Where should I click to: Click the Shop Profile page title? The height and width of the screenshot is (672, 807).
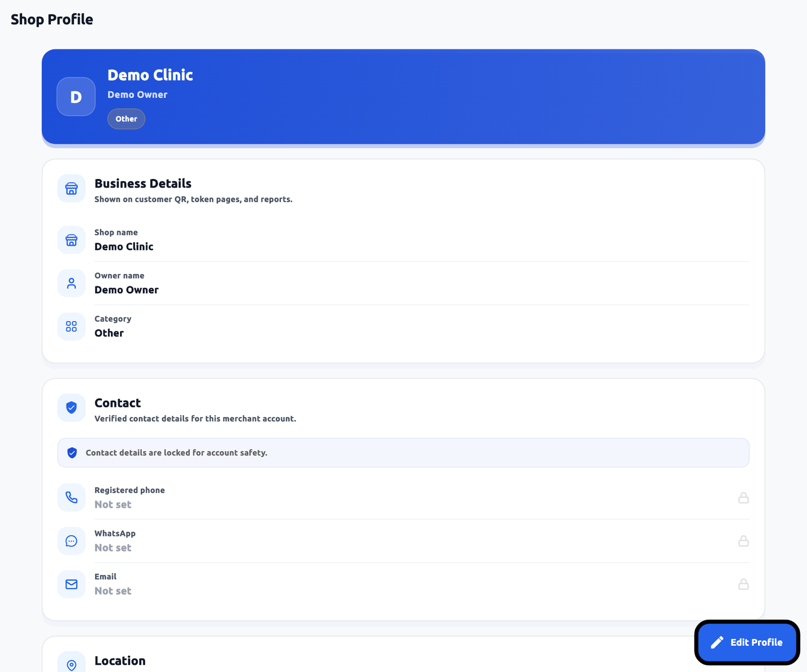[x=52, y=20]
